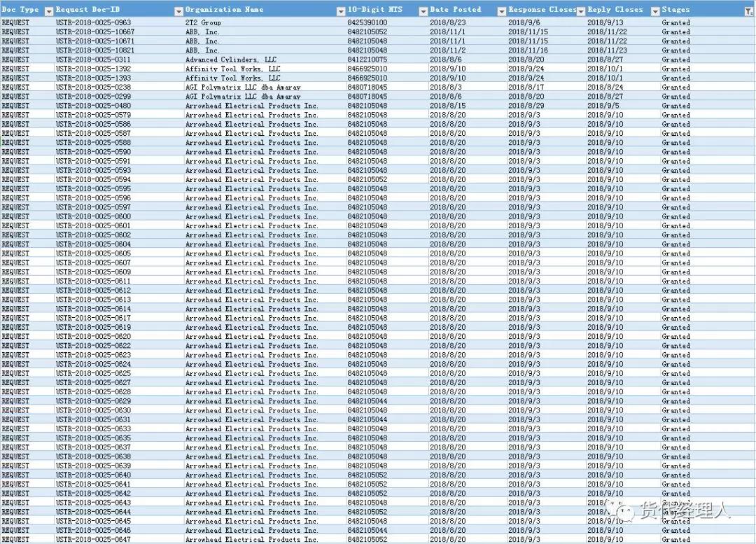This screenshot has height=544, width=756.
Task: Select Date Posted cell 2018/8/3
Action: (x=467, y=88)
